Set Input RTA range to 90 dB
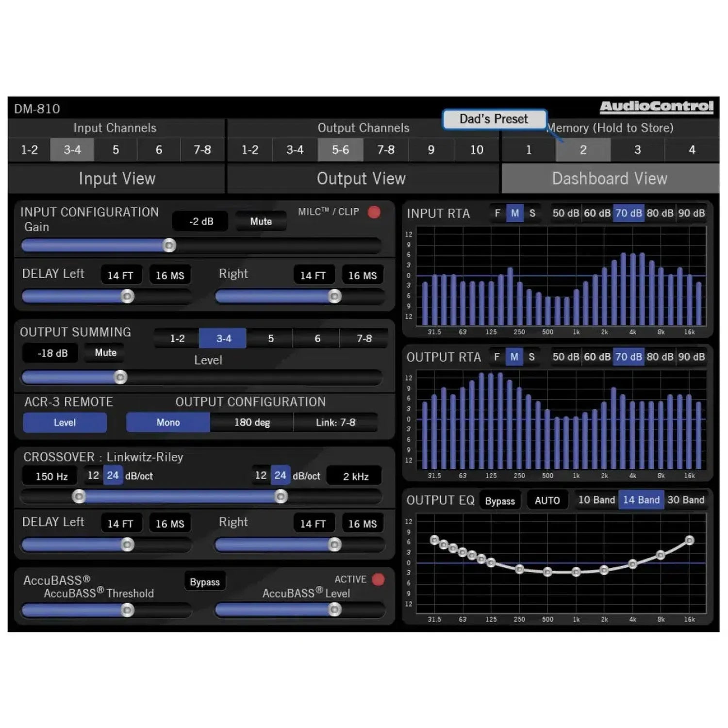The width and height of the screenshot is (728, 728). pyautogui.click(x=690, y=213)
